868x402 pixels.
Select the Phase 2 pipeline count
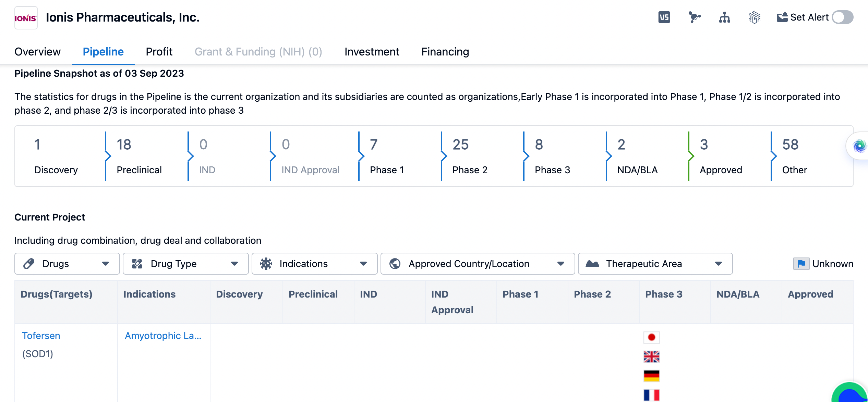tap(469, 156)
